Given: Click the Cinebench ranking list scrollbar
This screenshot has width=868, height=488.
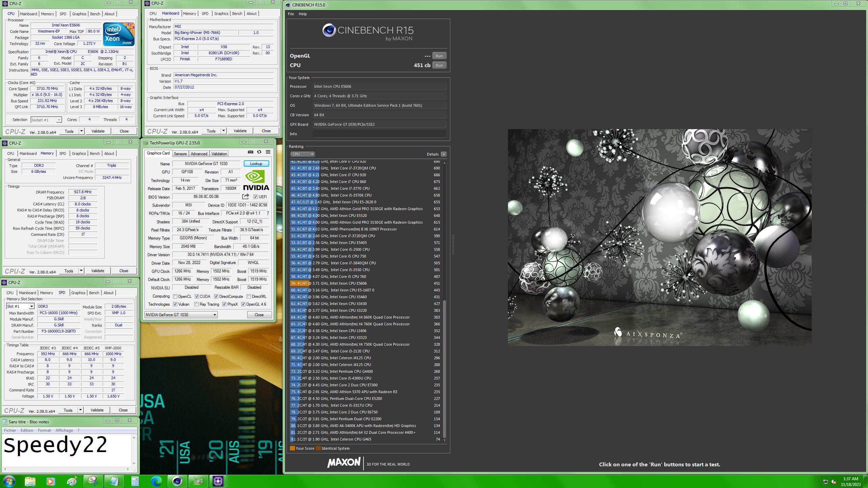Looking at the screenshot, I should point(445,369).
